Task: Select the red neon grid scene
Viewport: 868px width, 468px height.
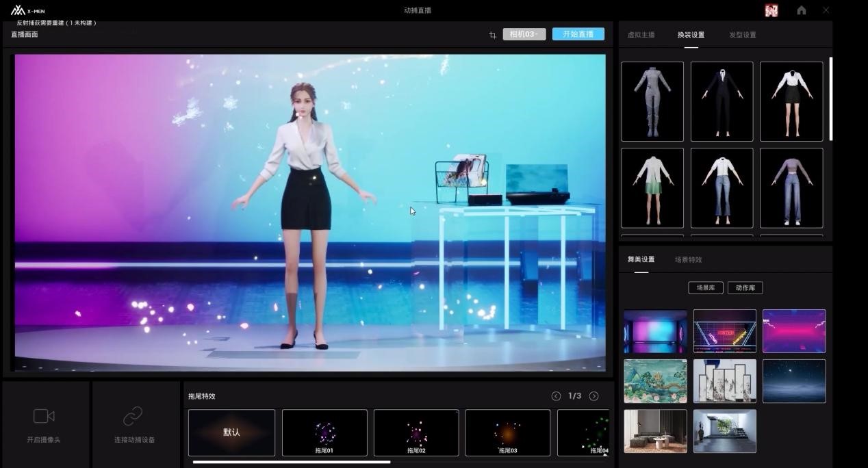Action: pos(725,331)
